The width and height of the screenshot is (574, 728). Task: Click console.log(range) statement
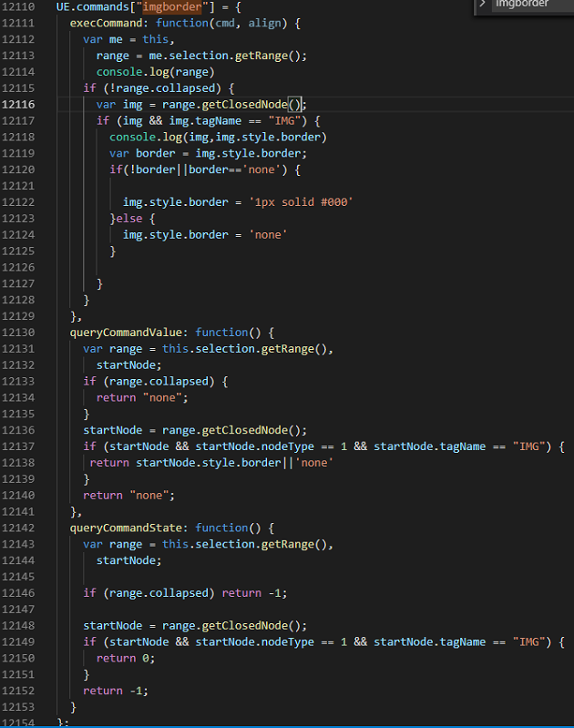tap(155, 72)
